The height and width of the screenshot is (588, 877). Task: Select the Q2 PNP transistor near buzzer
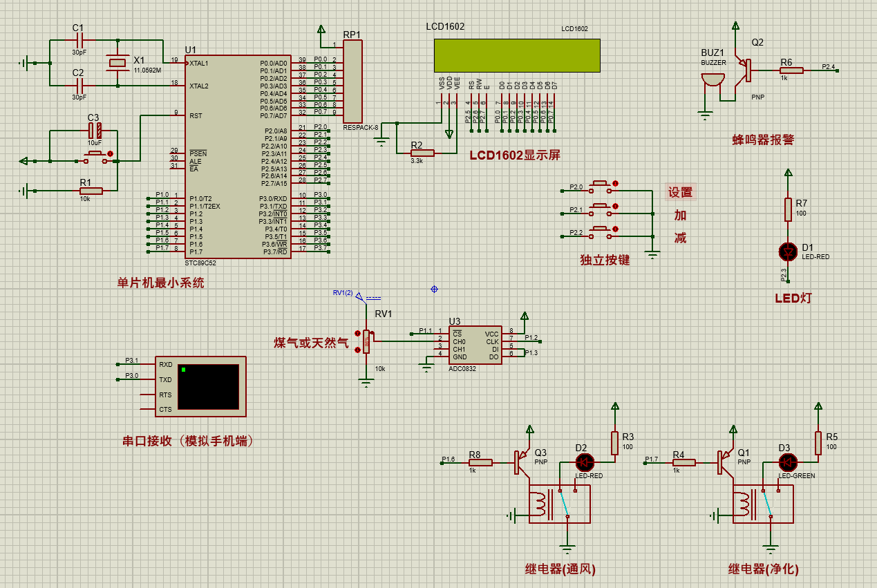(744, 70)
